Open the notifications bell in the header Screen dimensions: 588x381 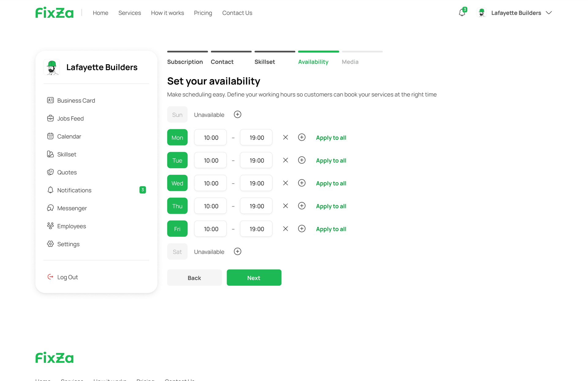pos(462,12)
